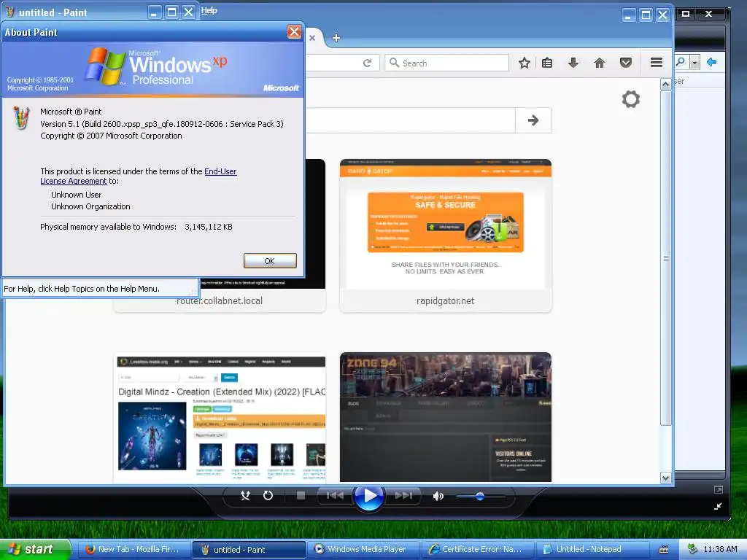Open Paint's Help menu
747x560 pixels.
tap(209, 10)
